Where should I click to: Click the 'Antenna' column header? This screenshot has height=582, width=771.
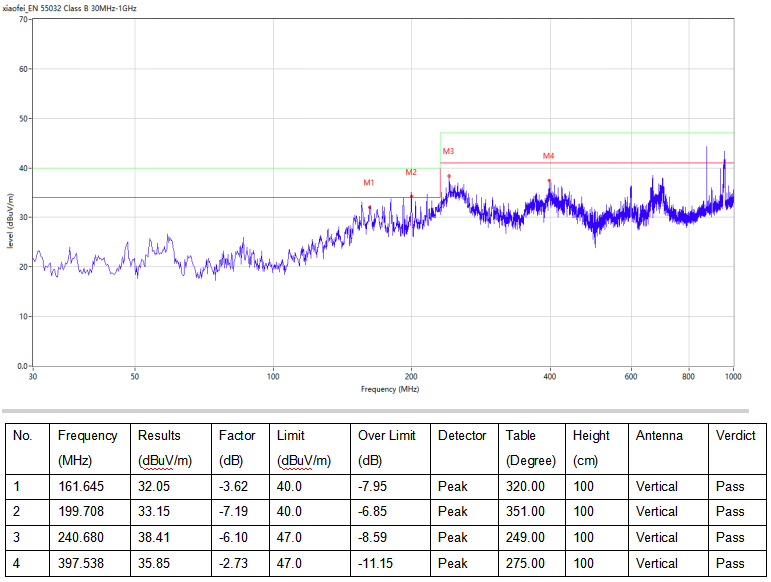pos(668,449)
